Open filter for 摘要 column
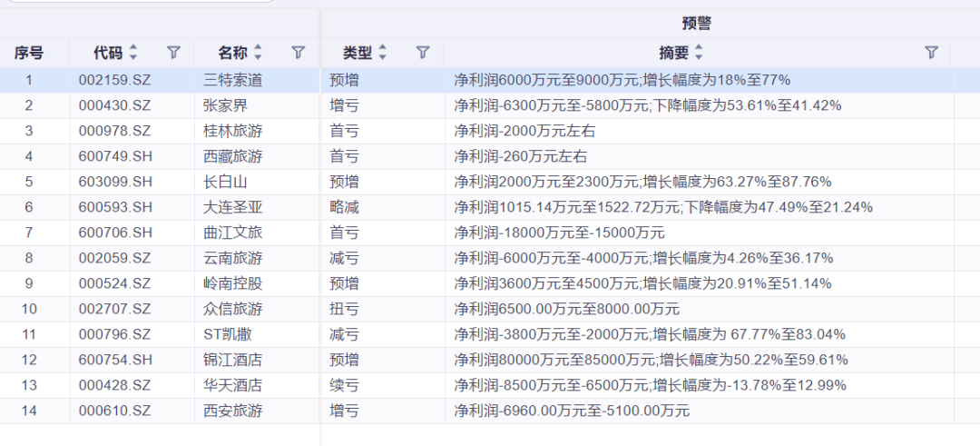Image resolution: width=980 pixels, height=446 pixels. point(931,53)
